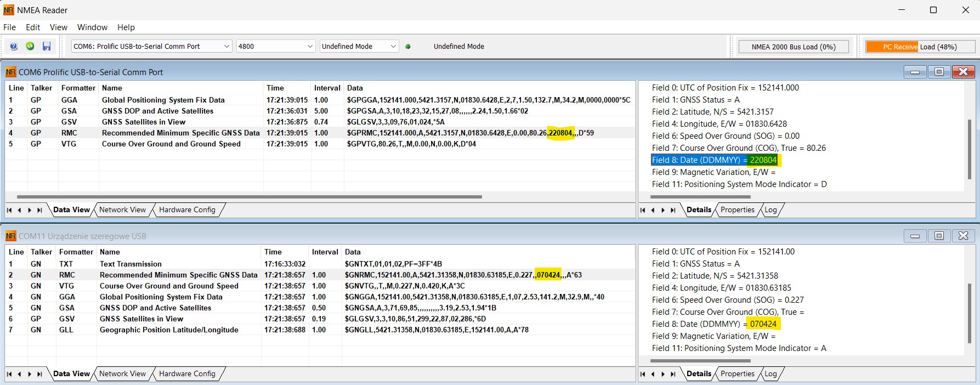Screen dimensions: 980x385
Task: Open the Log tab in COM11 details
Action: click(x=771, y=374)
